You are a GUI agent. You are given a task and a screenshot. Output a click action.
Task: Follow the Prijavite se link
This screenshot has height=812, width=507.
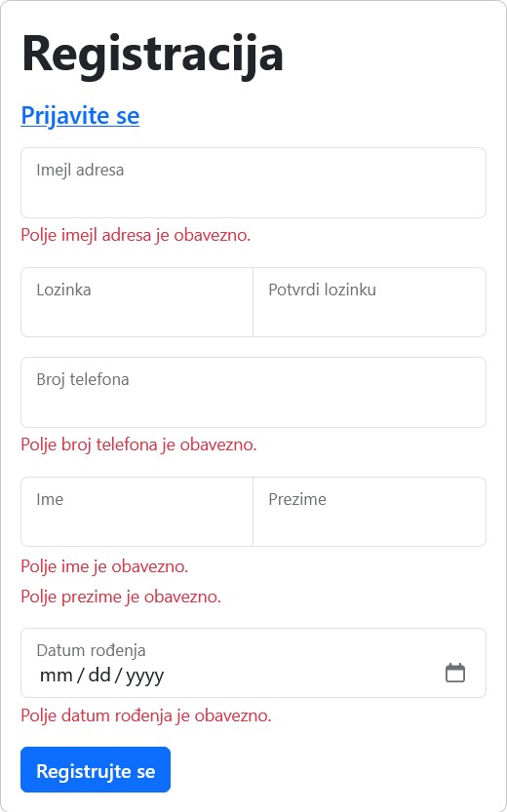tap(80, 115)
